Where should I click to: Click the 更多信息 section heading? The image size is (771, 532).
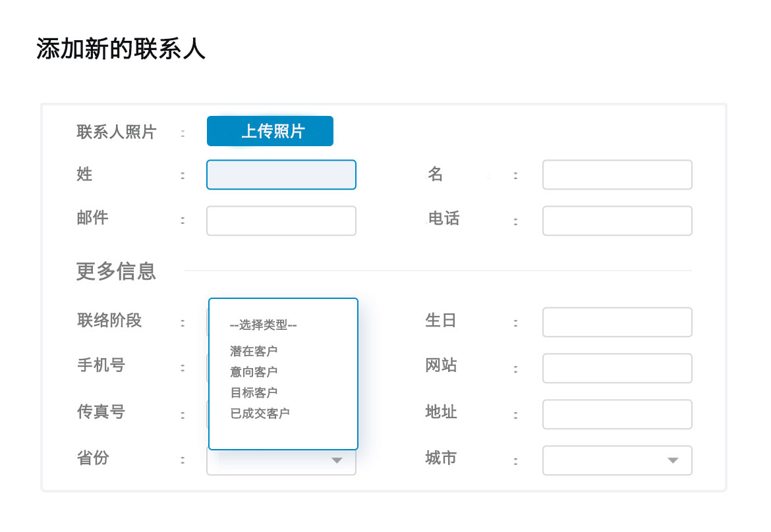[116, 271]
